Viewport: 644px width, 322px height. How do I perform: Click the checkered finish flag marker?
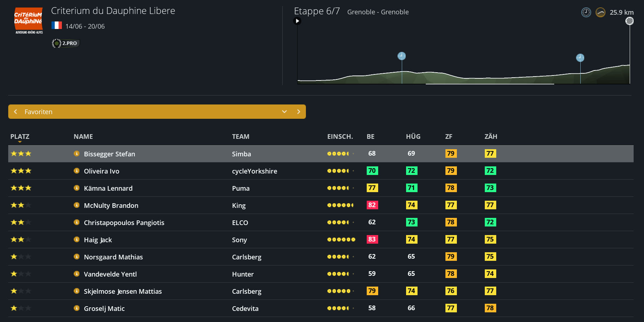pos(629,21)
